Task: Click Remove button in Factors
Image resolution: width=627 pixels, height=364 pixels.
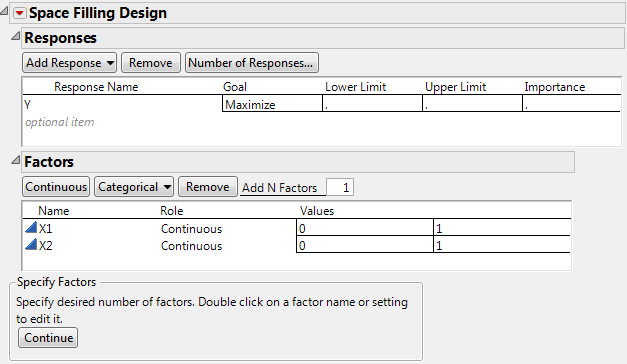Action: pos(208,187)
